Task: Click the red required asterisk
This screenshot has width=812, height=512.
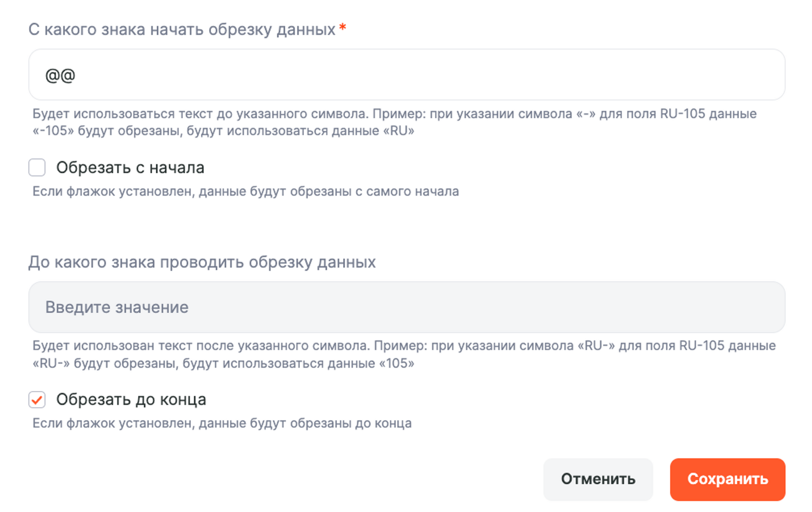Action: (343, 27)
